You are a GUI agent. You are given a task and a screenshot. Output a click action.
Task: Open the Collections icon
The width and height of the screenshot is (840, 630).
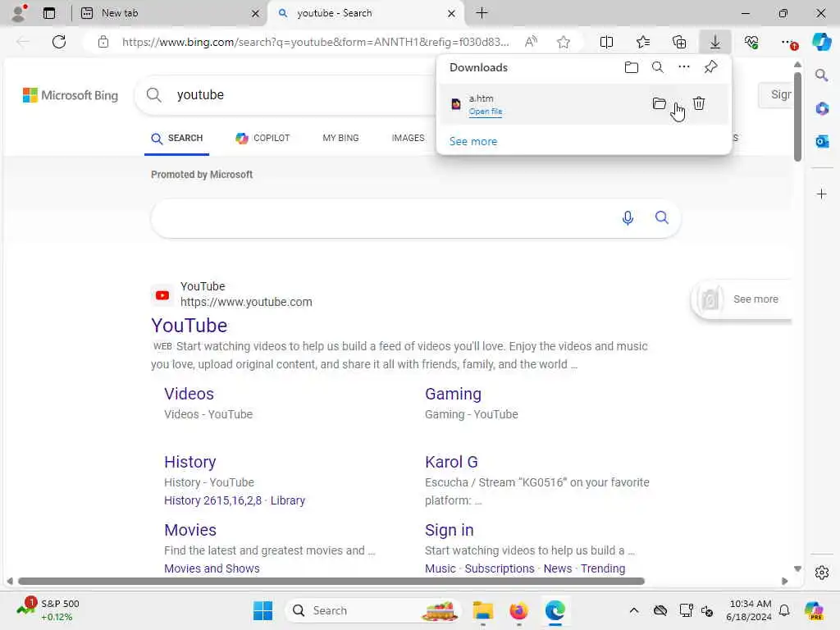click(x=679, y=42)
